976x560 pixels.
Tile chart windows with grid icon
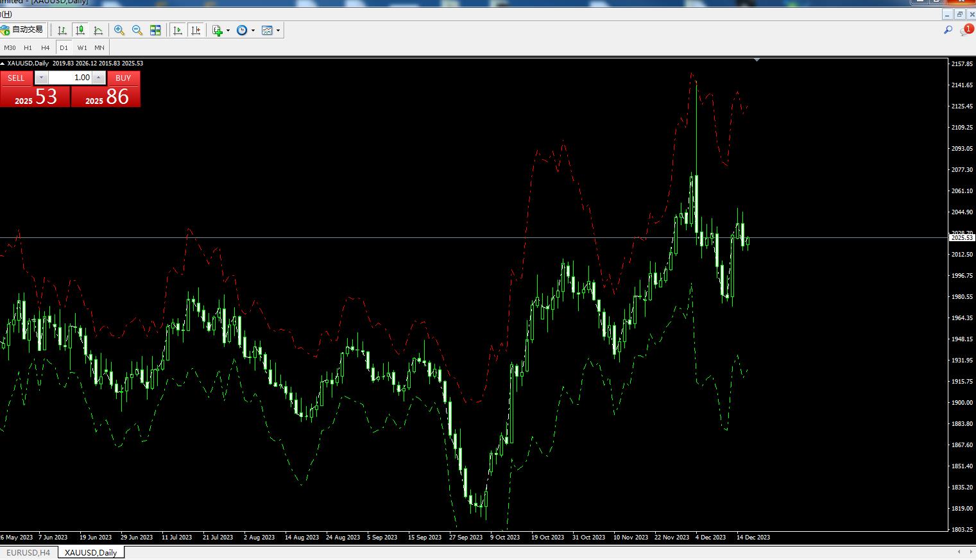point(155,30)
